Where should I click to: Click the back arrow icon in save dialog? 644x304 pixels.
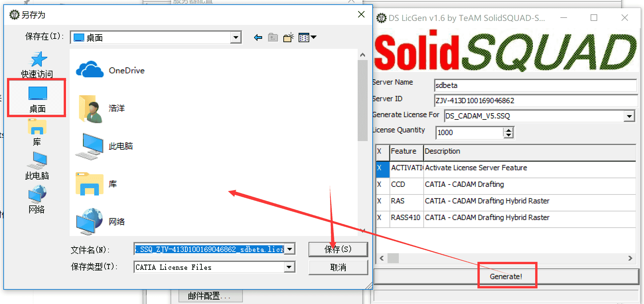click(258, 38)
